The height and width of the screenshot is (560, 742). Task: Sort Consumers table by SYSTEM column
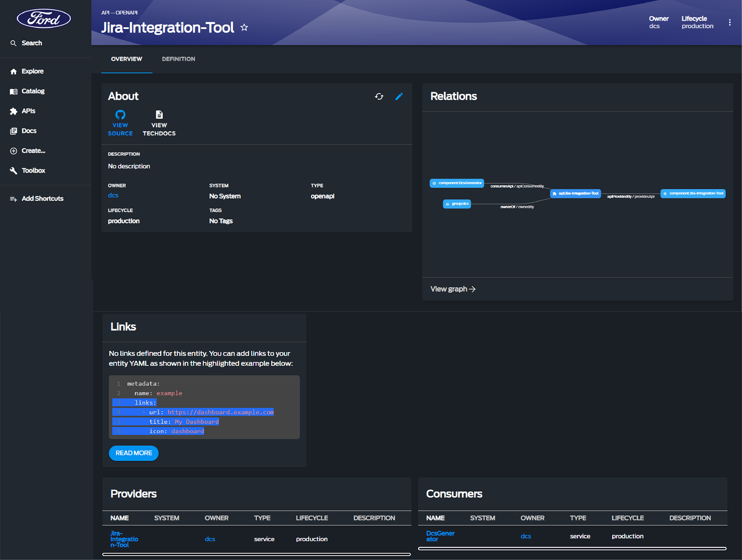coord(482,518)
